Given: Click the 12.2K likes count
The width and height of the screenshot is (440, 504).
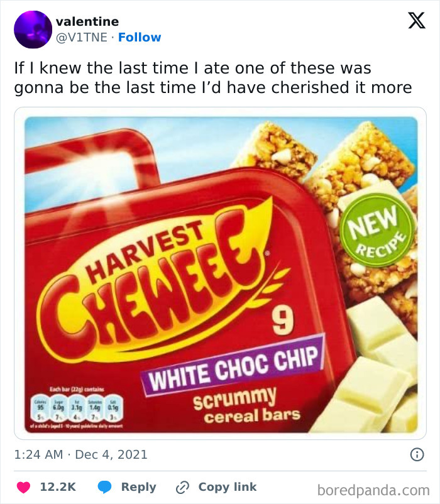Looking at the screenshot, I should tap(58, 487).
